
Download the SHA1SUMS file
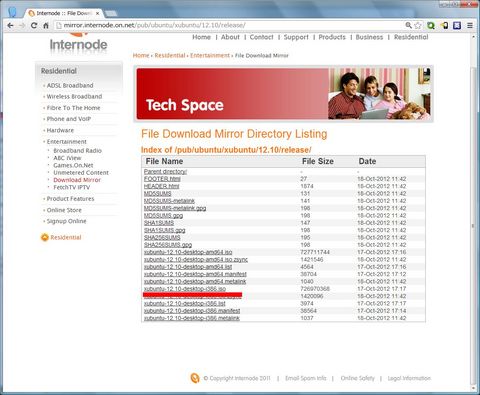point(159,223)
